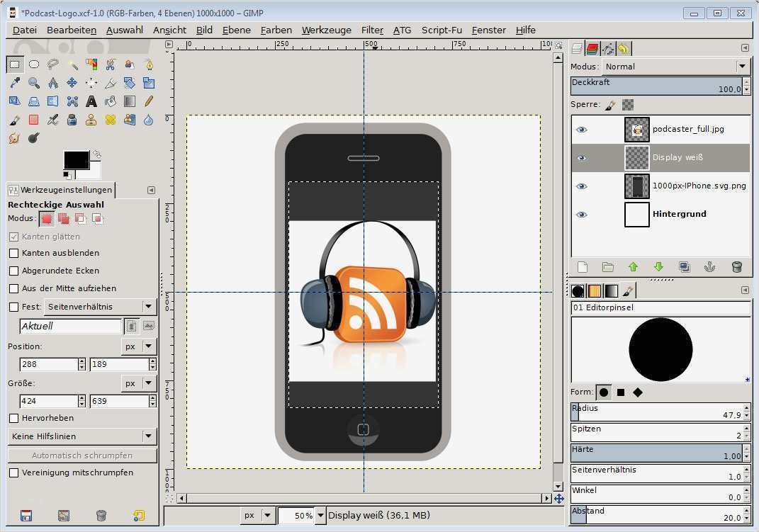Screen dimensions: 759x532
Task: Open the 50% zoom level dropdown
Action: (320, 516)
